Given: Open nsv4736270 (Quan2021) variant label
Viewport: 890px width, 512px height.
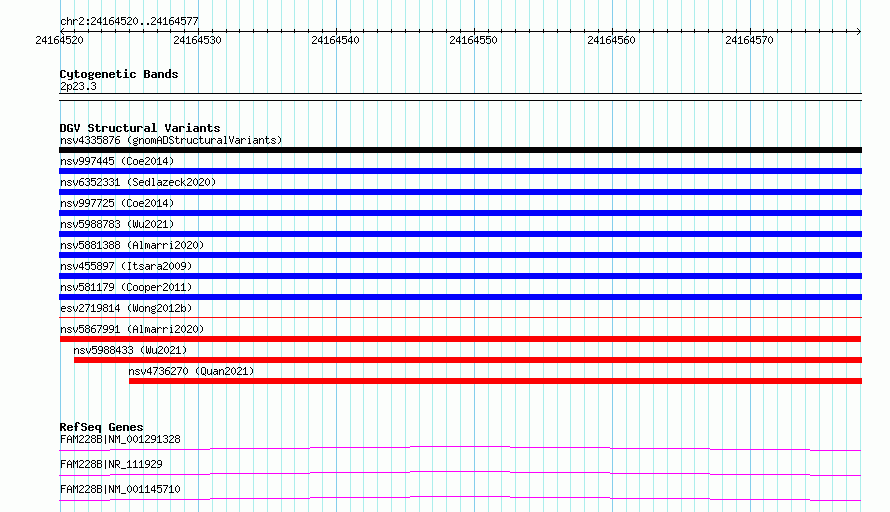Looking at the screenshot, I should tap(191, 371).
